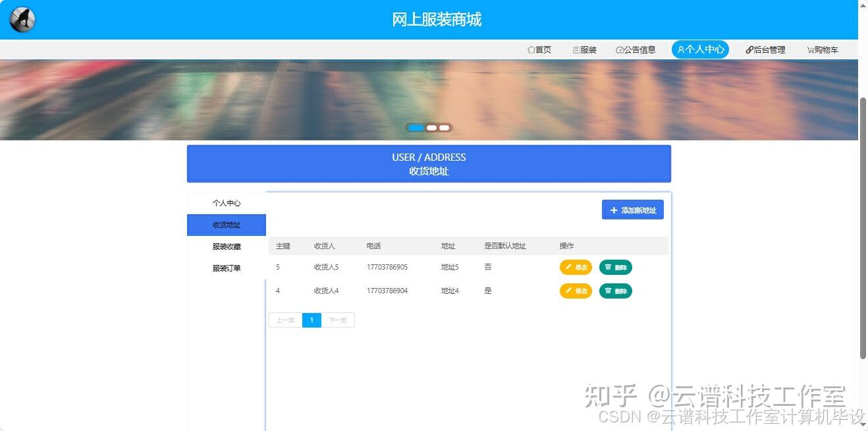Click the pencil icon in row 收货人4

568,291
